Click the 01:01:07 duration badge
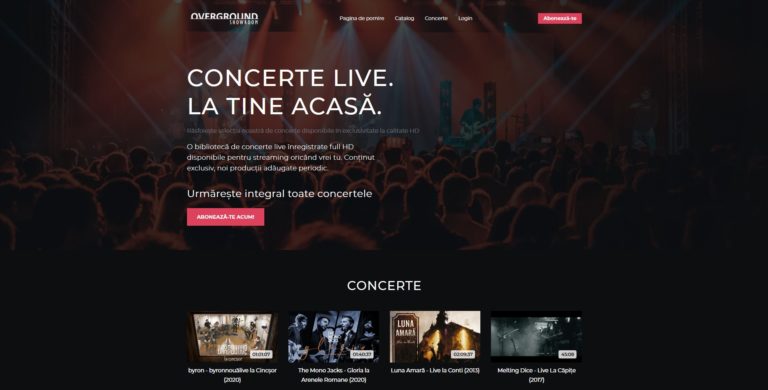This screenshot has width=768, height=390. tap(262, 354)
